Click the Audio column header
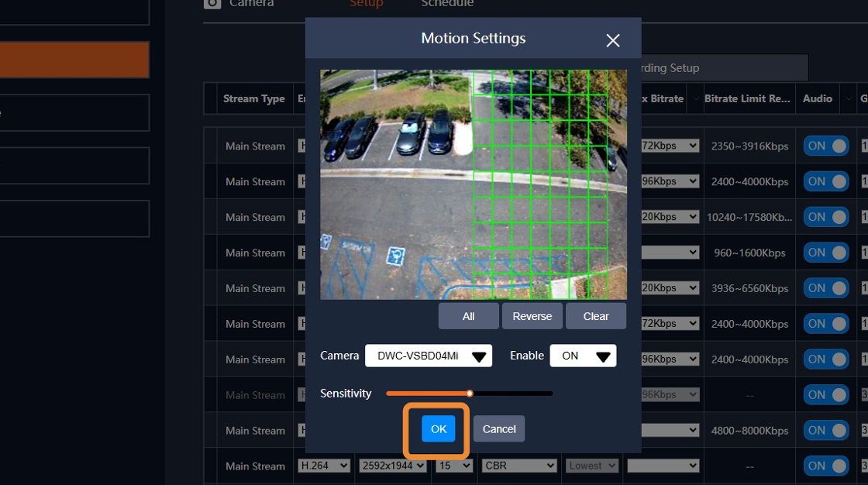Viewport: 868px width, 485px height. point(818,98)
